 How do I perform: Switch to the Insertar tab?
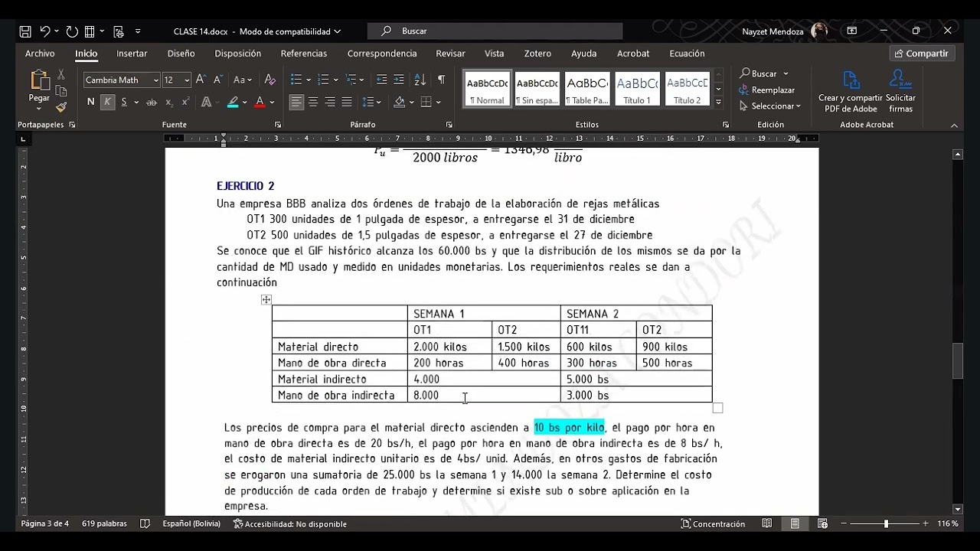coord(132,54)
